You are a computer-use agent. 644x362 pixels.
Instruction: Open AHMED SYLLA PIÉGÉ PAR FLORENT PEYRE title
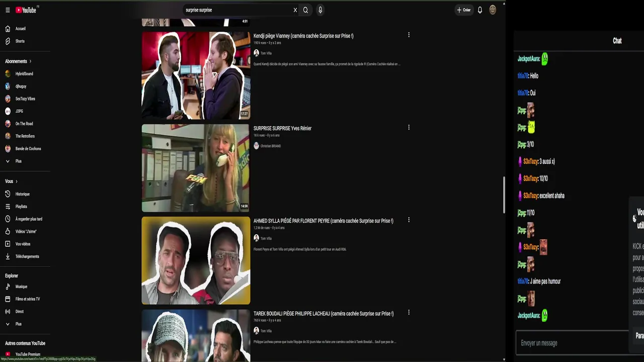pos(324,221)
